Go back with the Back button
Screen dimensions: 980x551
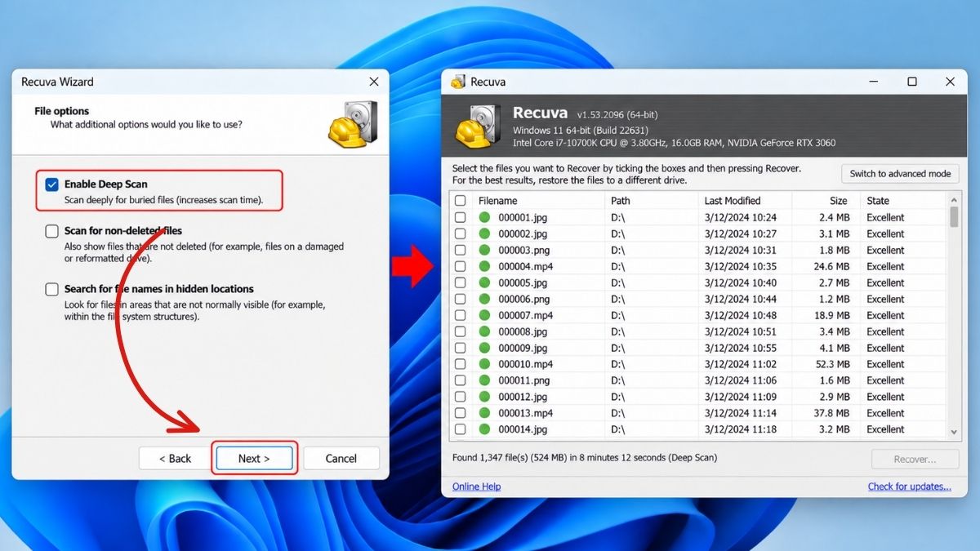pyautogui.click(x=175, y=458)
